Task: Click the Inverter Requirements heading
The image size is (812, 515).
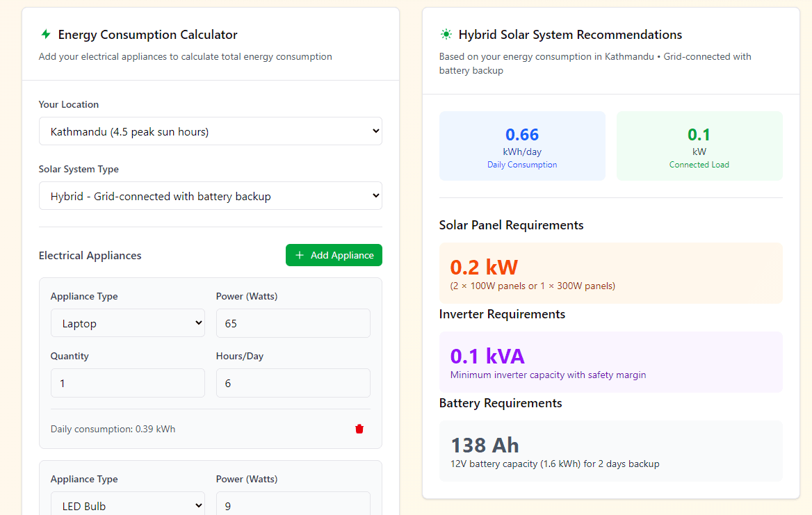Action: click(502, 314)
